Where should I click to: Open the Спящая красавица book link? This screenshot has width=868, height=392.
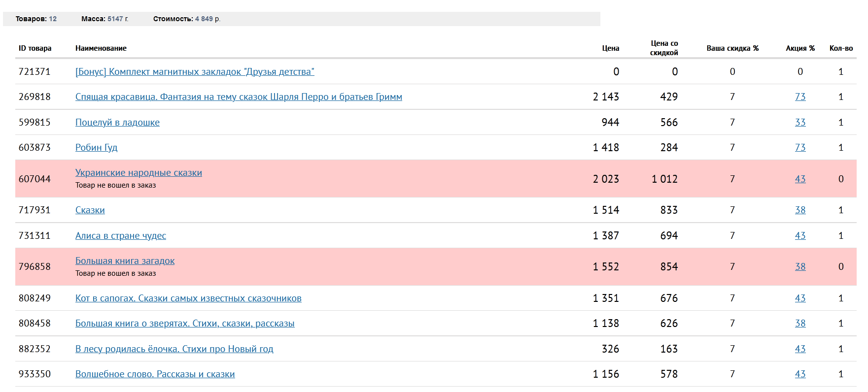click(239, 97)
